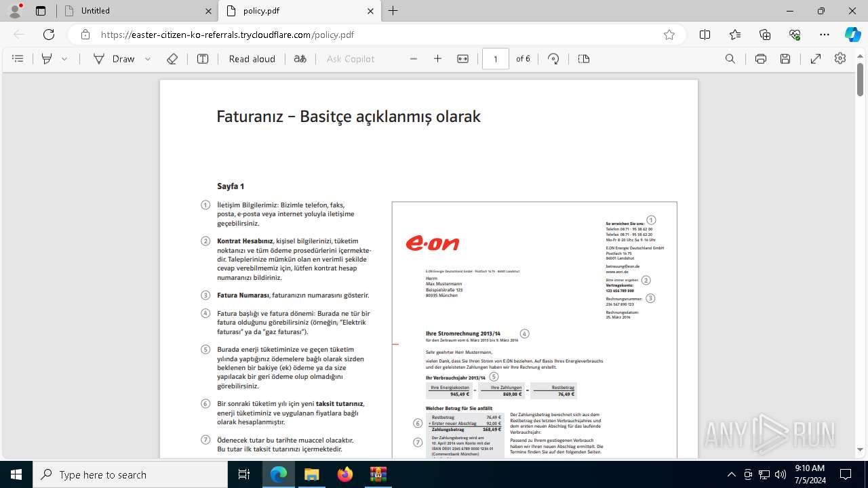Image resolution: width=868 pixels, height=488 pixels.
Task: Show hidden system tray icons
Action: point(731,474)
